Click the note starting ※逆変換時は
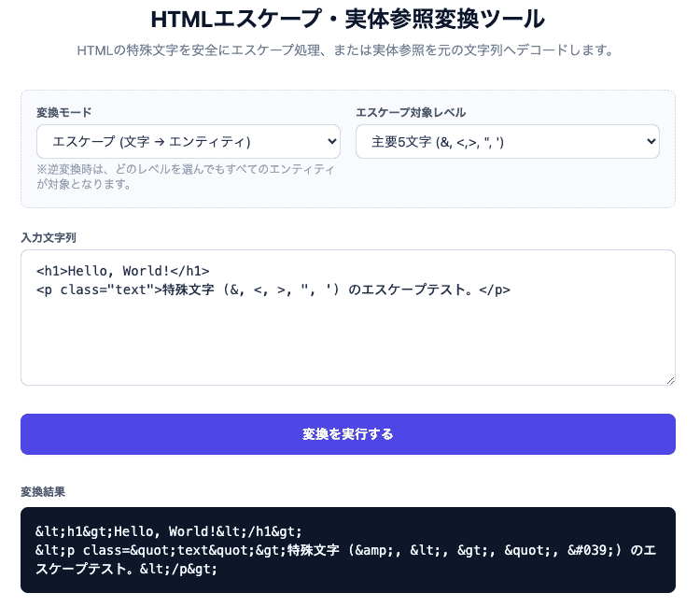This screenshot has height=607, width=700. click(186, 176)
